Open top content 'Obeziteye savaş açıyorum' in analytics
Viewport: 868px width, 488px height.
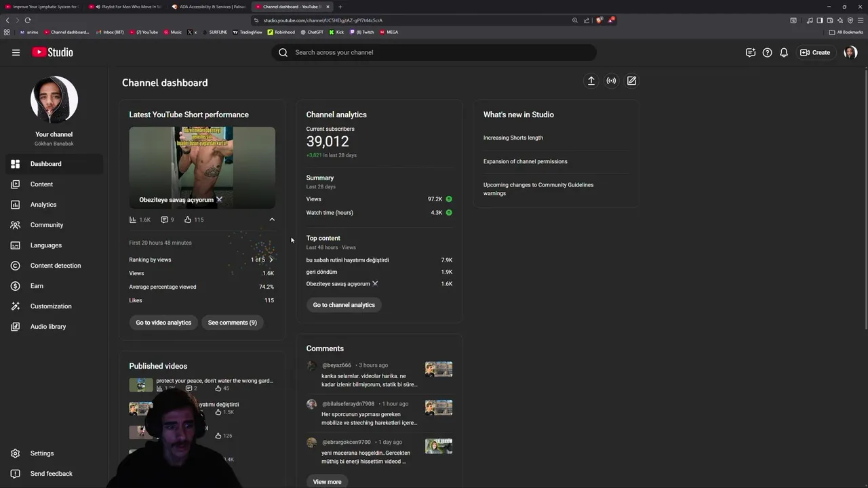pyautogui.click(x=342, y=284)
